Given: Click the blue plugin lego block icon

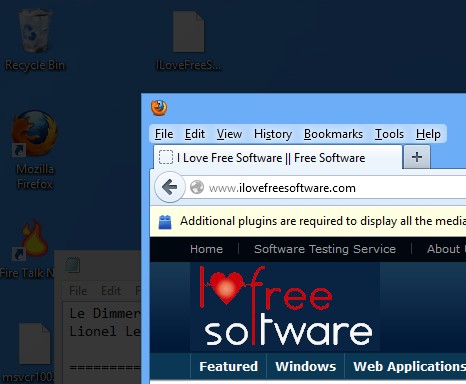Looking at the screenshot, I should (165, 222).
